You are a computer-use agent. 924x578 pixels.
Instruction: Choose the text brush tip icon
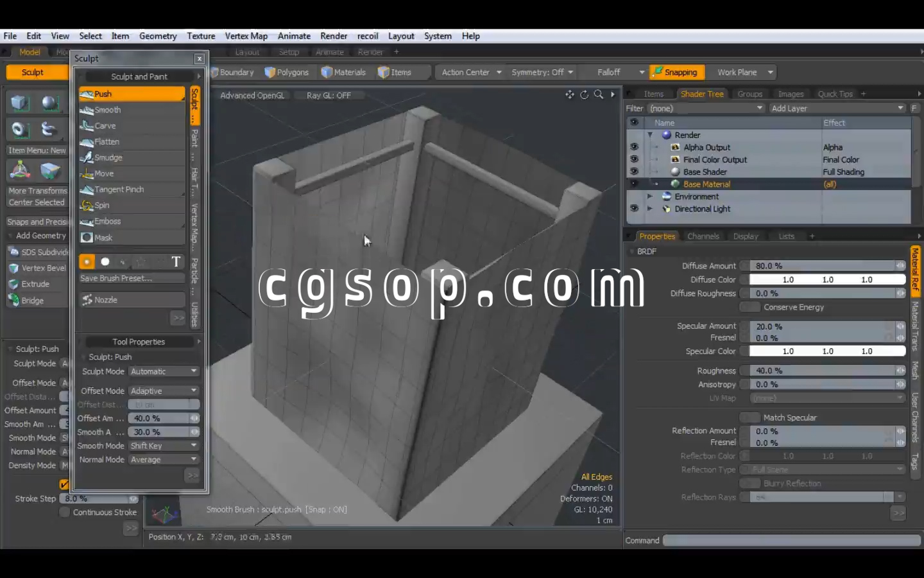coord(176,262)
